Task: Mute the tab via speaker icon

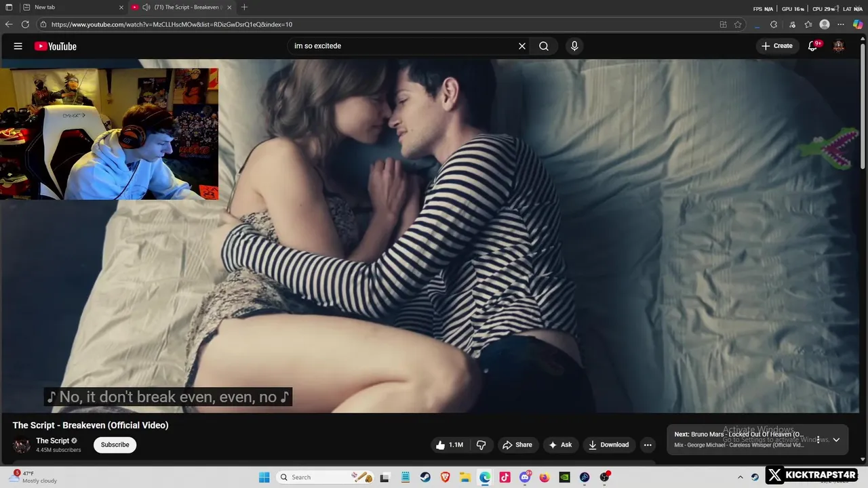Action: click(x=146, y=7)
